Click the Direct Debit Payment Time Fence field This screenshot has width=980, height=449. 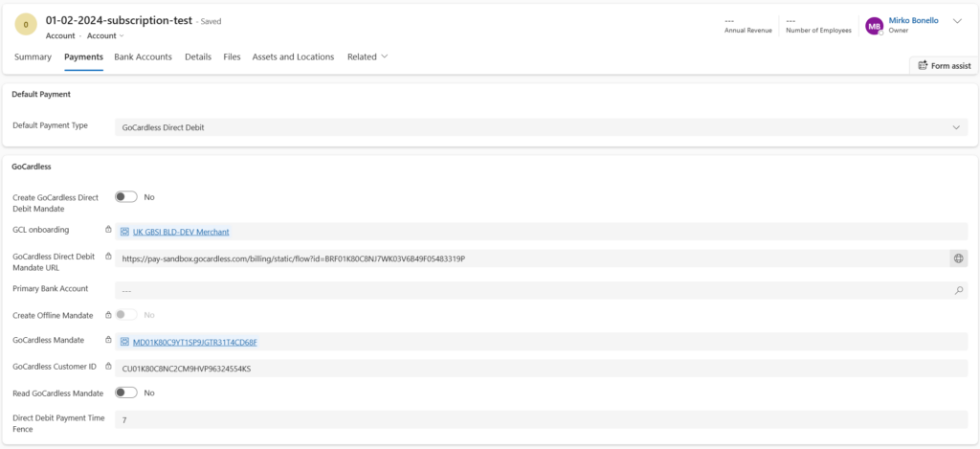click(541, 420)
